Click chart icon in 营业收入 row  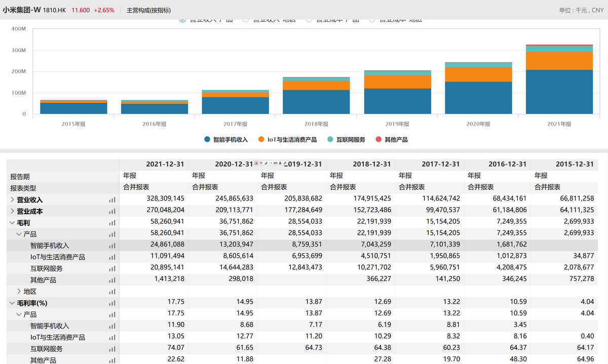tap(112, 200)
